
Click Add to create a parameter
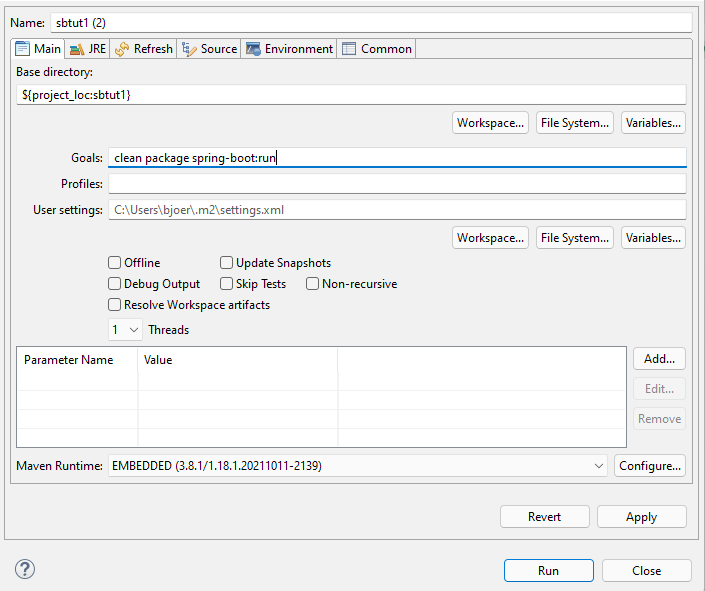coord(659,359)
